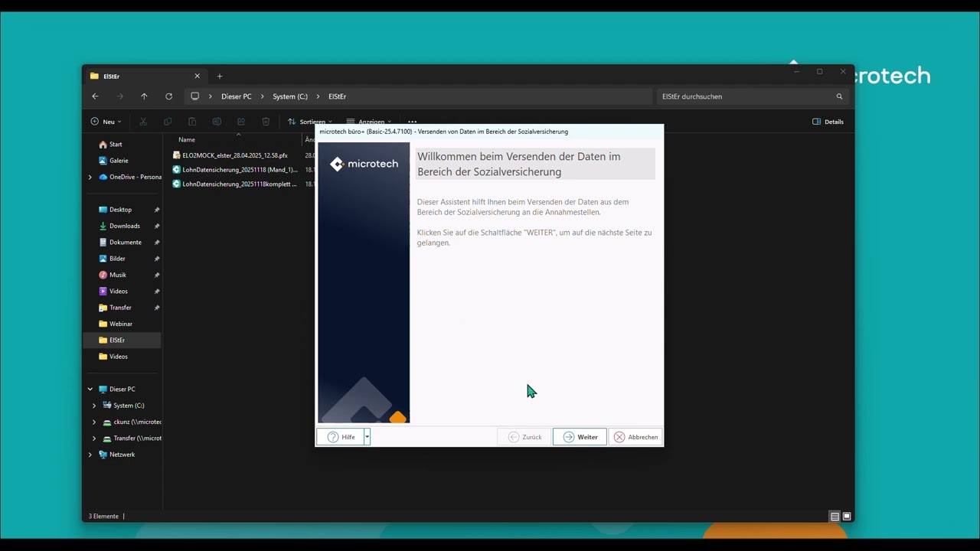This screenshot has height=551, width=980.
Task: Unpin Bilder using its pin icon
Action: pos(157,259)
